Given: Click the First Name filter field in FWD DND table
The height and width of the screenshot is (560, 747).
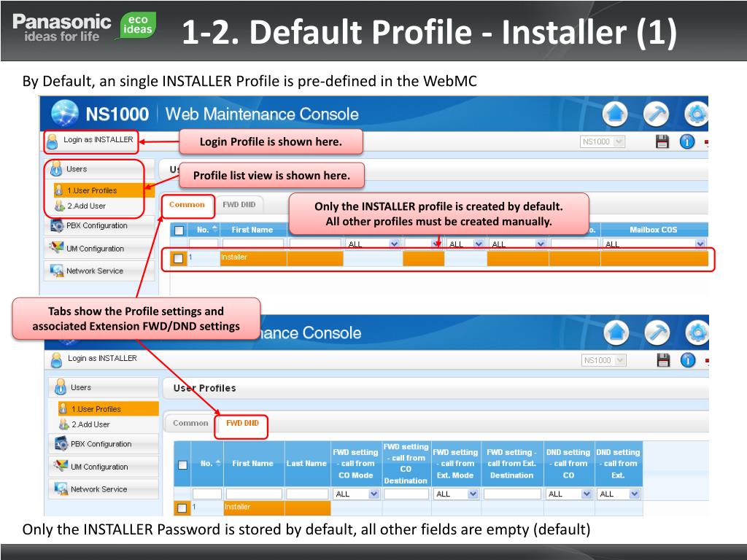Looking at the screenshot, I should (x=254, y=494).
